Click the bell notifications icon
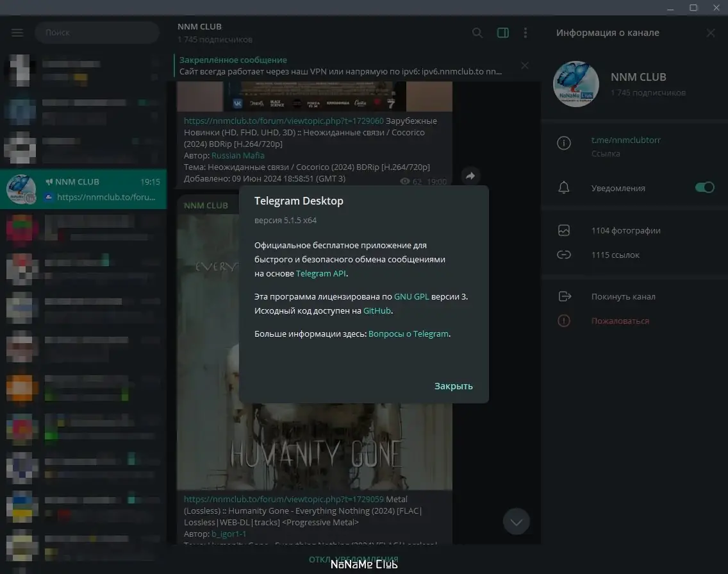 [564, 187]
